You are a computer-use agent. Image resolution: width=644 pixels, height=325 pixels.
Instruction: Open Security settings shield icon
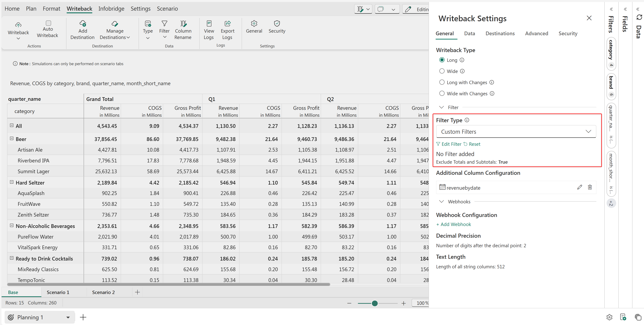point(277,24)
